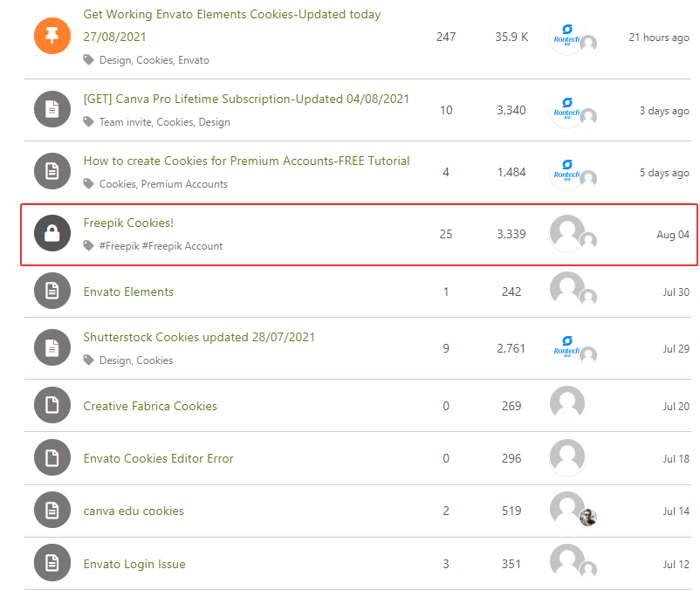Open the Rontech avatar on the 21 hours ago row

click(x=567, y=36)
